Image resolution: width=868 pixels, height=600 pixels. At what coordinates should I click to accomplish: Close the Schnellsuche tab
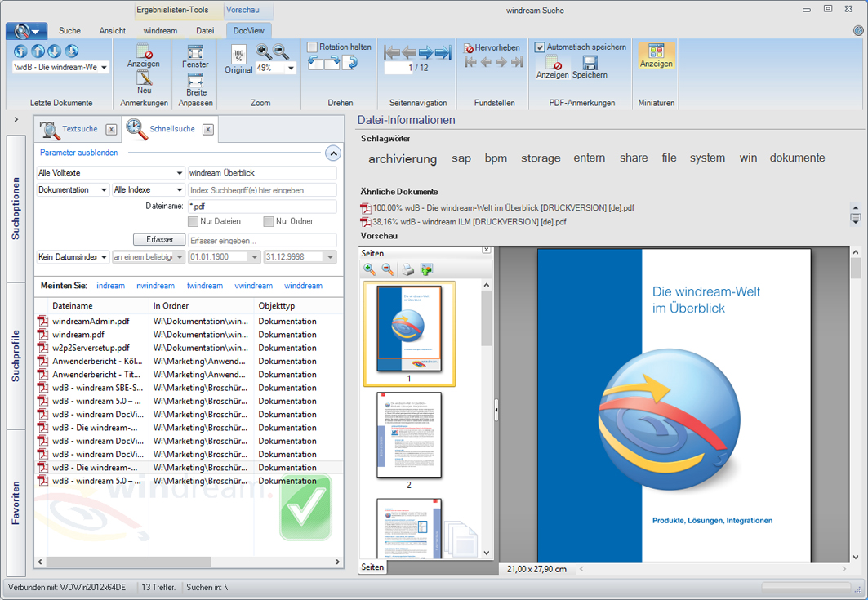208,130
